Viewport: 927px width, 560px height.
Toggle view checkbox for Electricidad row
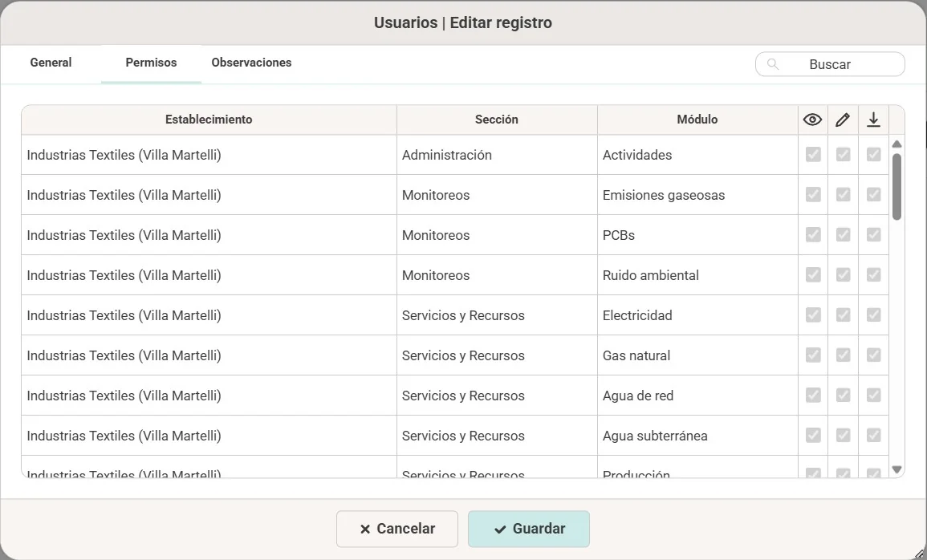click(x=813, y=314)
